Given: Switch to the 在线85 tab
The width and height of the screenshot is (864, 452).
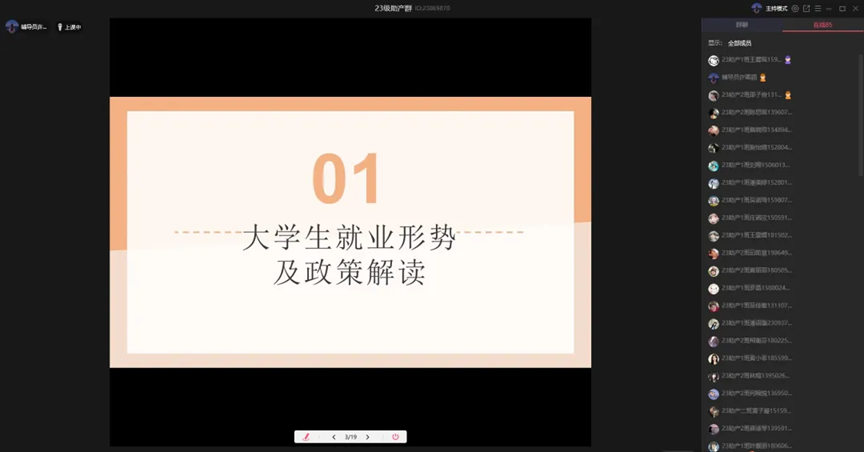Looking at the screenshot, I should 822,24.
